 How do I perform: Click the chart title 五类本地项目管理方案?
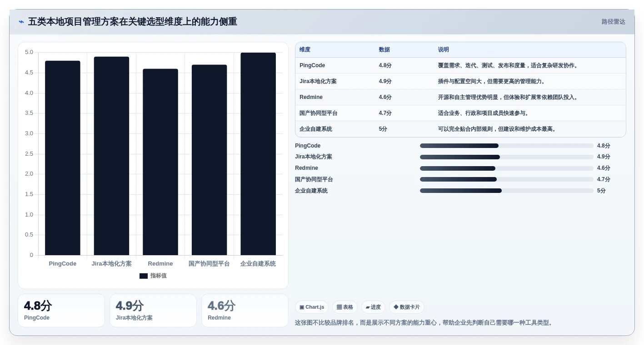[133, 22]
